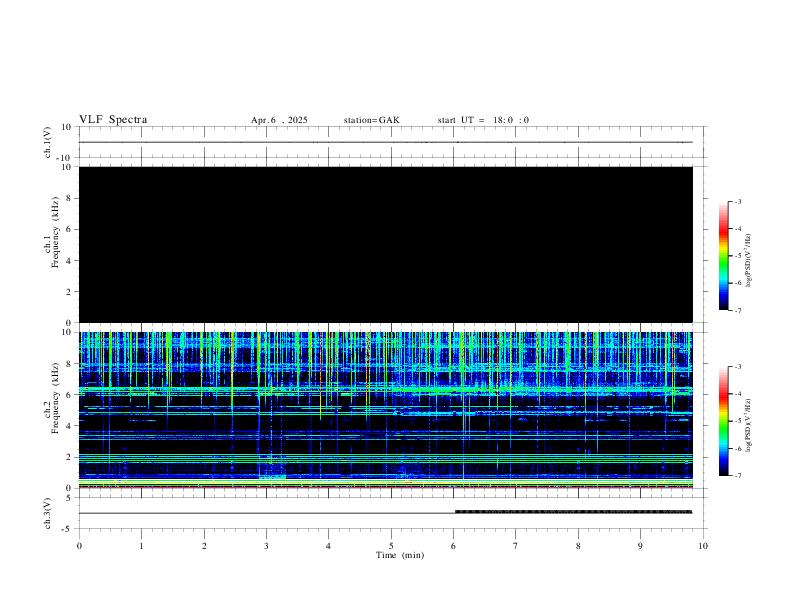This screenshot has width=792, height=612.
Task: Click time axis tick label "9"
Action: click(640, 546)
